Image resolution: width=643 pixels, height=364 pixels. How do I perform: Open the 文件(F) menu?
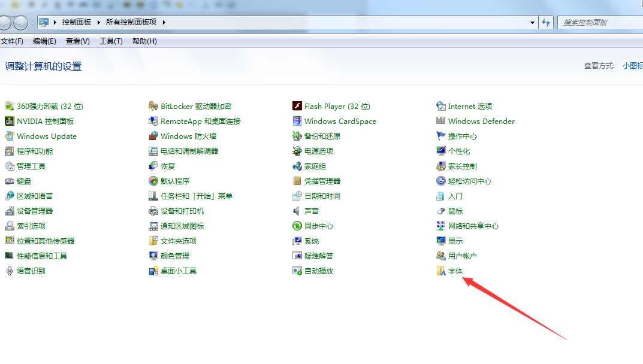12,41
